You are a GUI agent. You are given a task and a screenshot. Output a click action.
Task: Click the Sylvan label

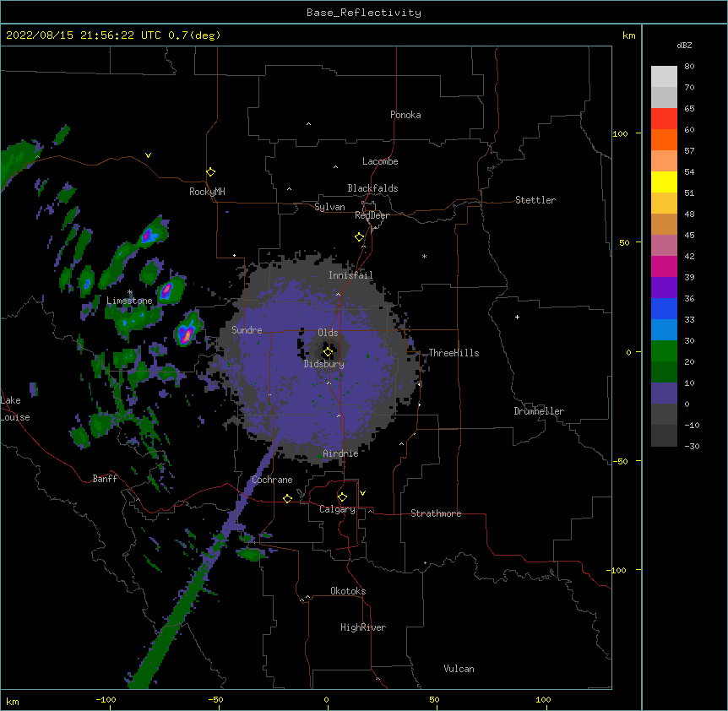pyautogui.click(x=329, y=207)
